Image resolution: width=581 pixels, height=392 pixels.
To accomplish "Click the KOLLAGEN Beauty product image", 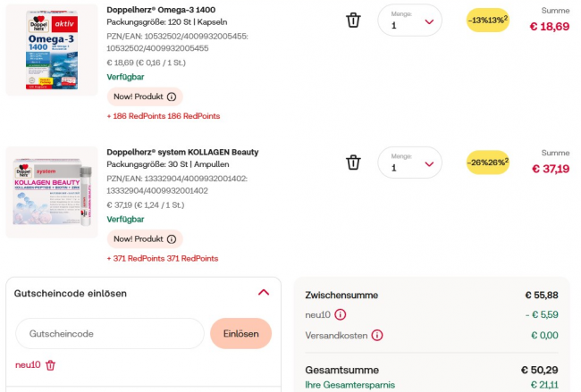I will tap(52, 192).
